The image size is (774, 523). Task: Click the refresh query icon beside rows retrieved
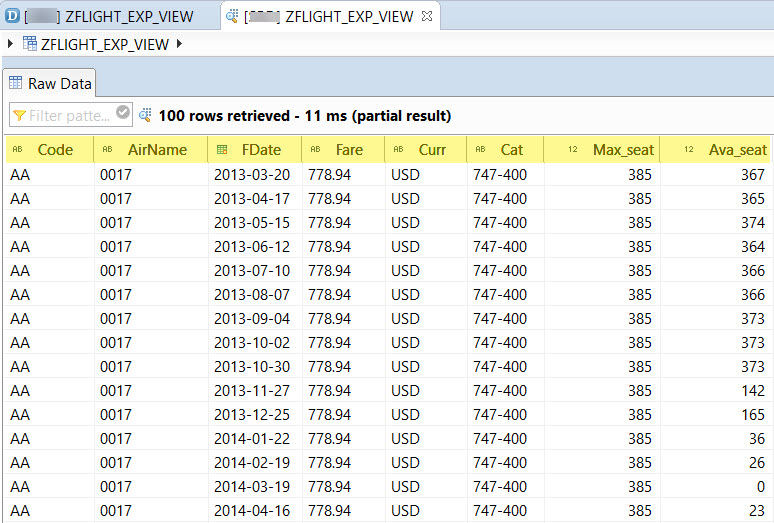click(x=145, y=115)
